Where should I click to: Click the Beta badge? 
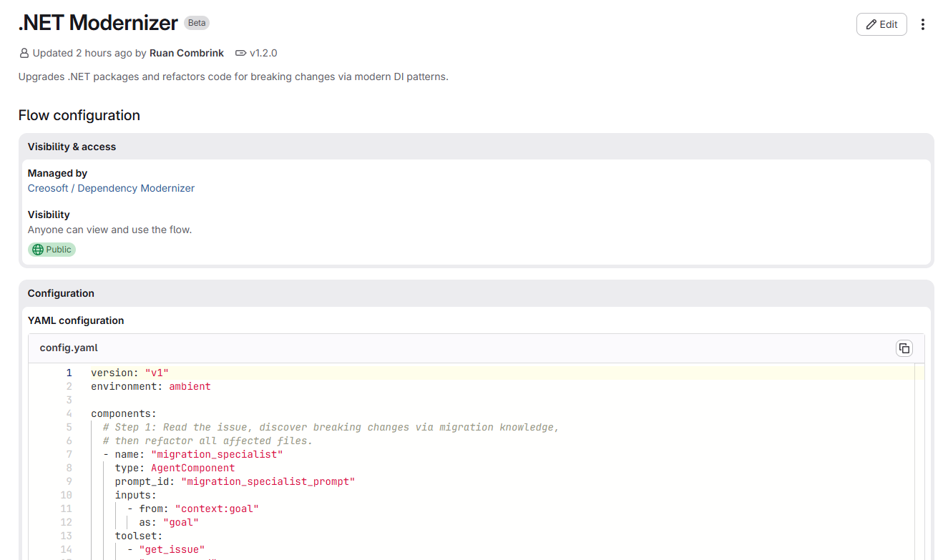click(197, 23)
